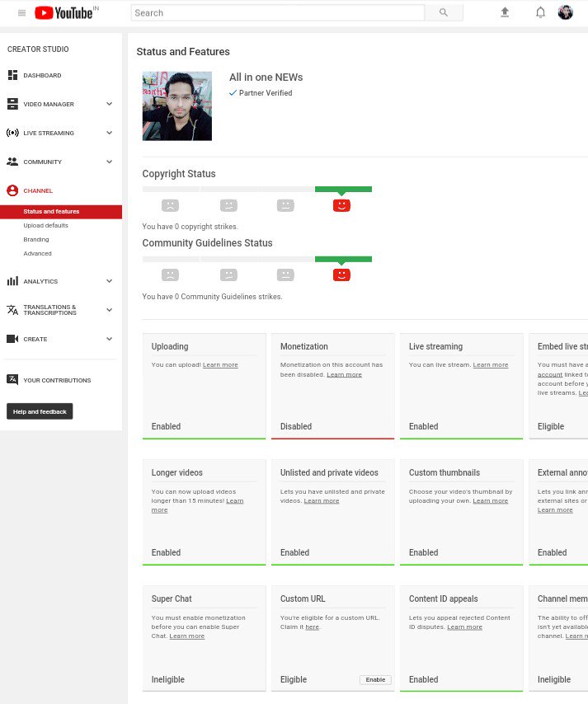Select Status and features menu item
The height and width of the screenshot is (704, 588).
point(61,212)
